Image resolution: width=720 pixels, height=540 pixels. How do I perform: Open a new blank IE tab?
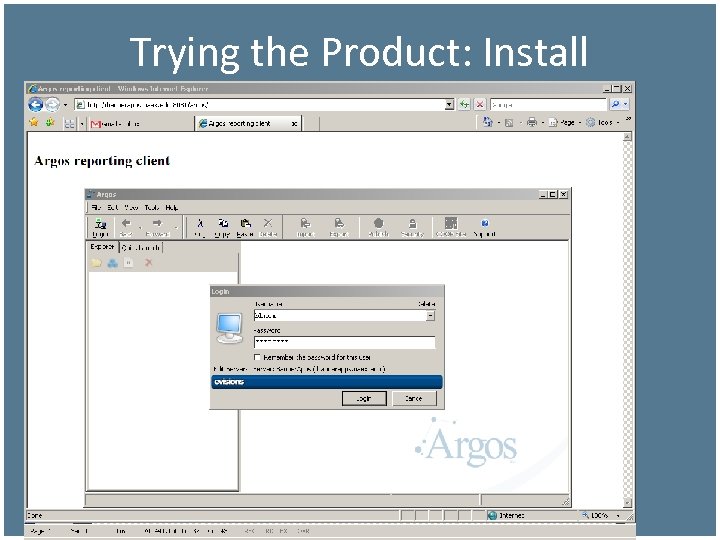tap(310, 124)
